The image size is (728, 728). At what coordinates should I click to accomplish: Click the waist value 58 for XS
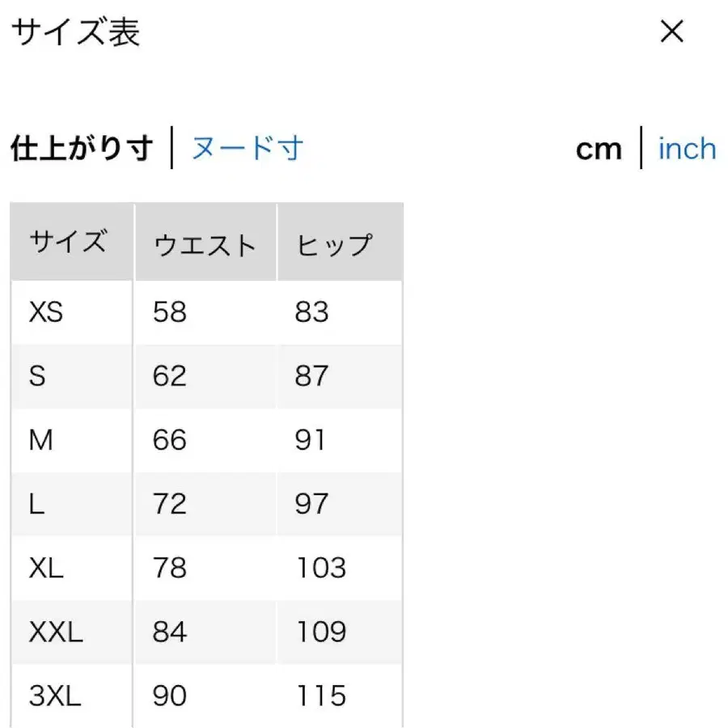click(x=169, y=311)
